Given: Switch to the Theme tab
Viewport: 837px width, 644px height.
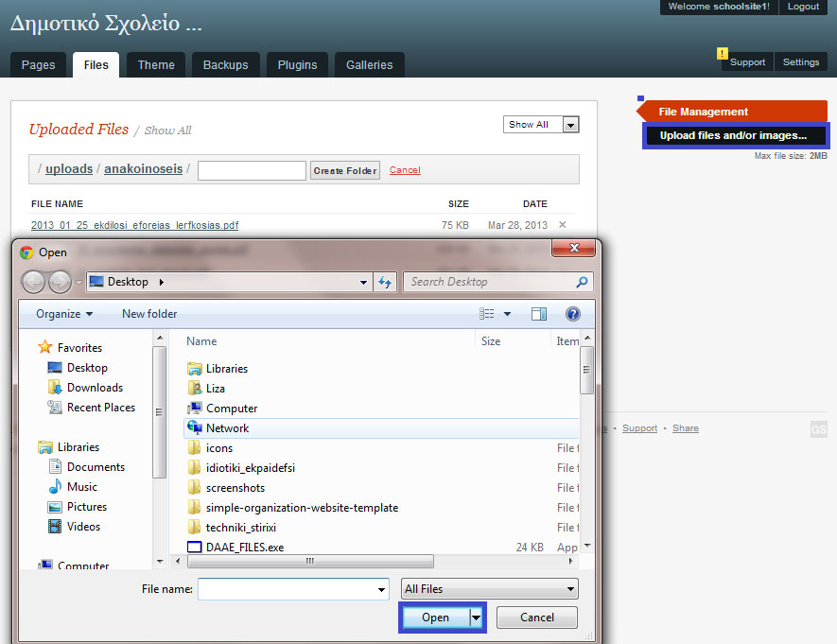Looking at the screenshot, I should point(156,65).
